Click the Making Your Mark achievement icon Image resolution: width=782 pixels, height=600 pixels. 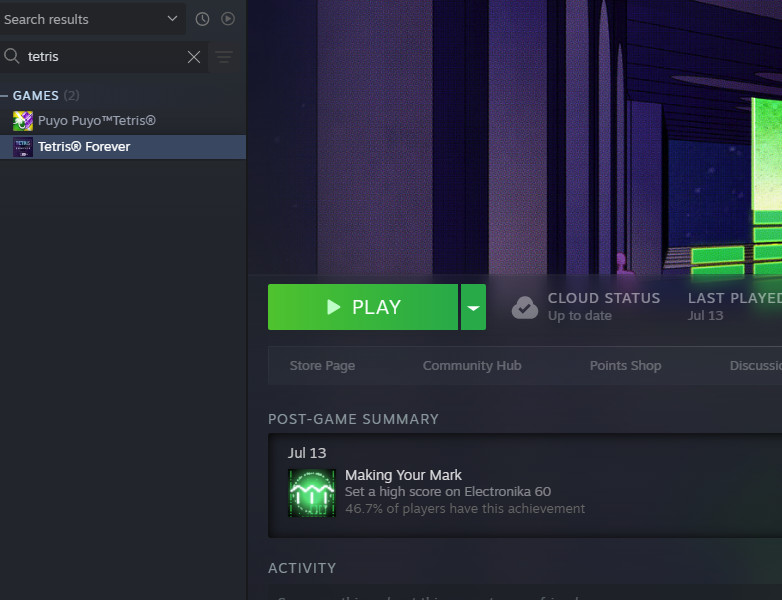(312, 493)
